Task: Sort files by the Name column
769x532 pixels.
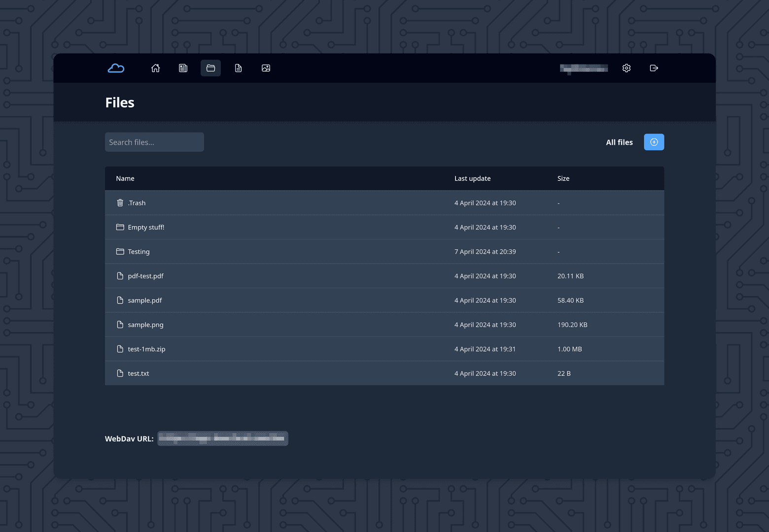Action: (125, 178)
